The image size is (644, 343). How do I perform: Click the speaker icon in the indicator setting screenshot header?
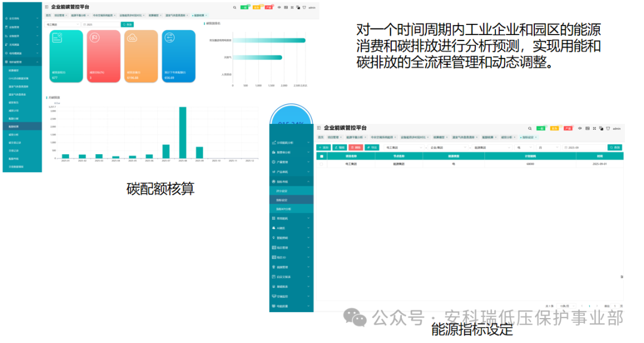point(580,129)
